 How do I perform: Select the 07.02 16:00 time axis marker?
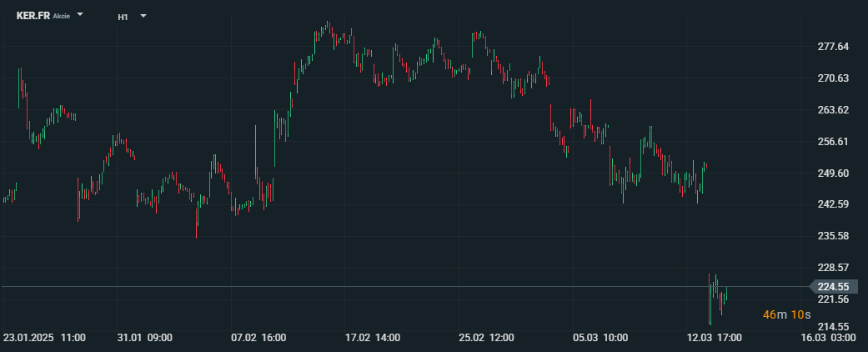pyautogui.click(x=258, y=338)
